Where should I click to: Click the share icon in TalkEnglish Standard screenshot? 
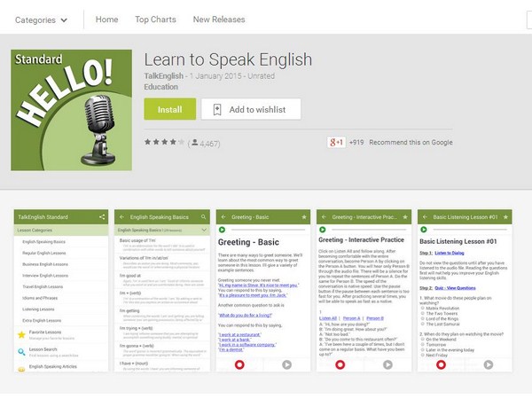102,216
